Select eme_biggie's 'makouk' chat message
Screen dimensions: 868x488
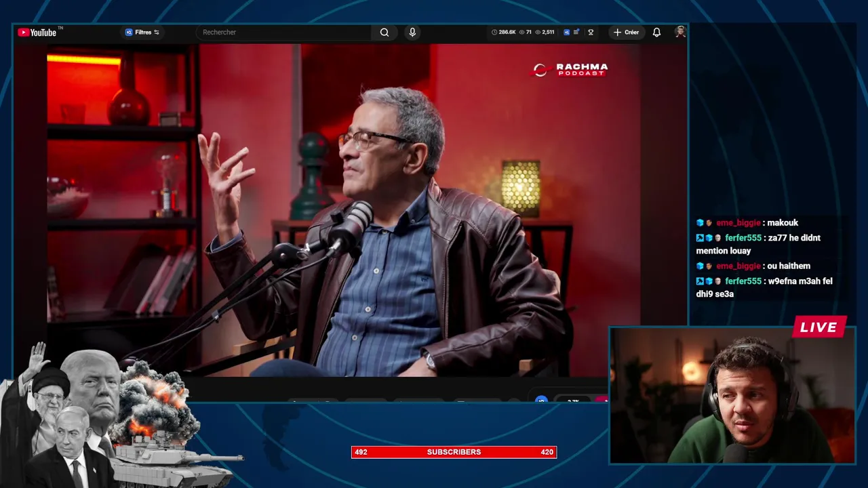(747, 223)
